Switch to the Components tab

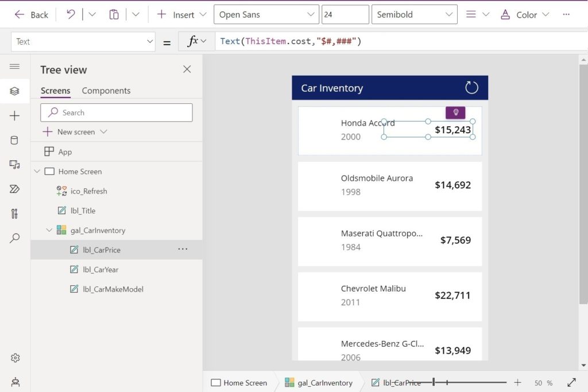click(x=106, y=91)
